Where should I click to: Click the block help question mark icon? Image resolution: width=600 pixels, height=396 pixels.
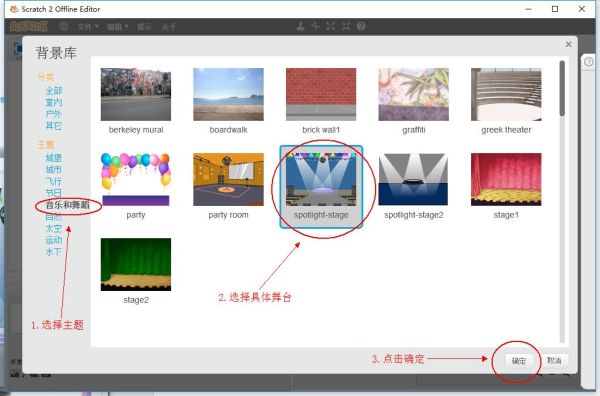point(361,26)
